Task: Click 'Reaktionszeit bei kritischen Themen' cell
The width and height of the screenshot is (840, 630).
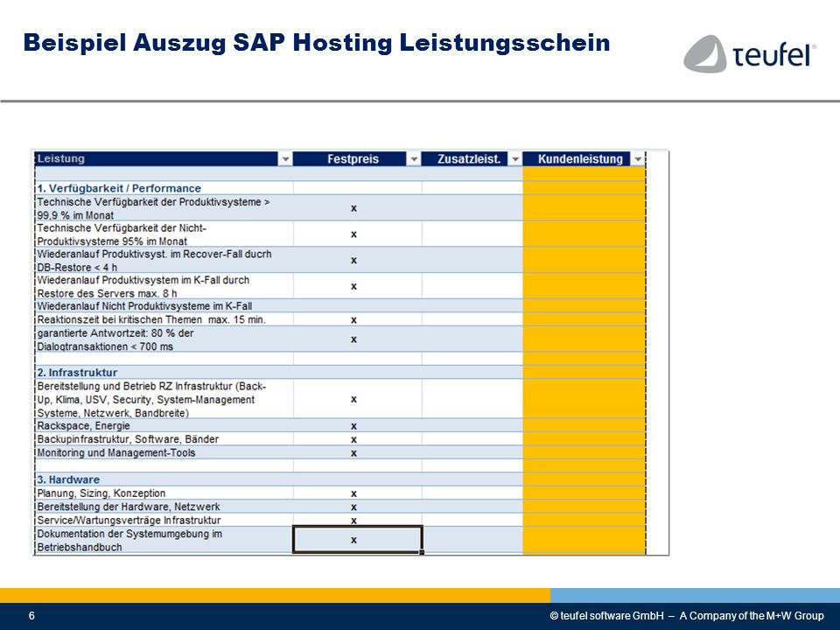Action: pyautogui.click(x=164, y=319)
